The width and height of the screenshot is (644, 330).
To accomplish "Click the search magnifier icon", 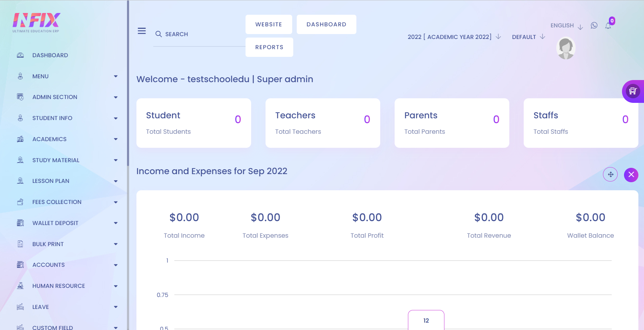I will click(159, 34).
